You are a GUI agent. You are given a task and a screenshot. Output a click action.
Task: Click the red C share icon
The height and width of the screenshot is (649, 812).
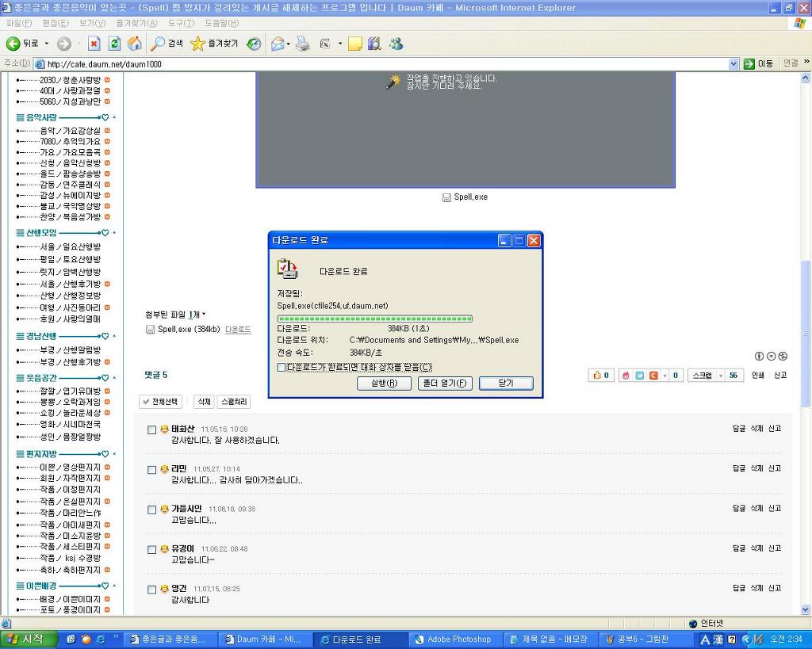(653, 376)
